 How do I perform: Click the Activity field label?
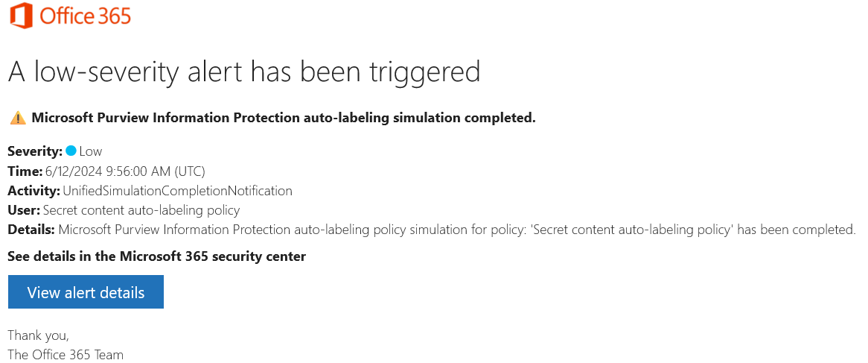pos(33,190)
